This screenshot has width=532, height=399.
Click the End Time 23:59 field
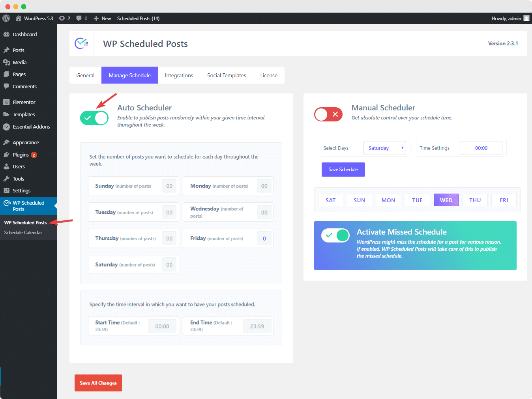tap(257, 326)
